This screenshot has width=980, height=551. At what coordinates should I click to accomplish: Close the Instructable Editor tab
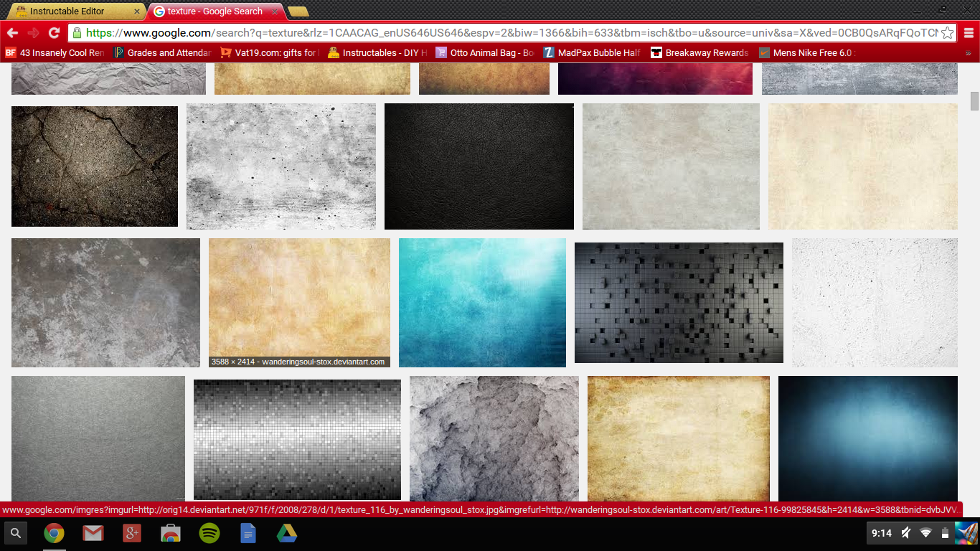pyautogui.click(x=137, y=11)
